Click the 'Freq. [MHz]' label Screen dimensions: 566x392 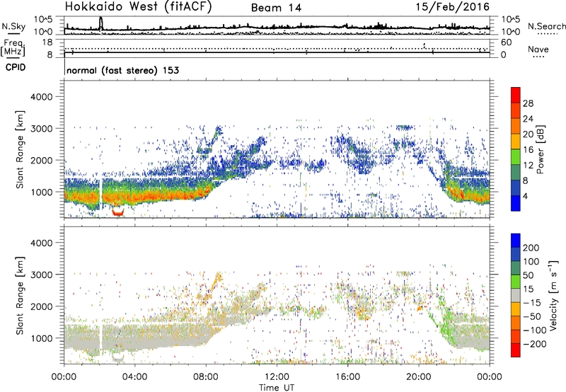(x=13, y=48)
